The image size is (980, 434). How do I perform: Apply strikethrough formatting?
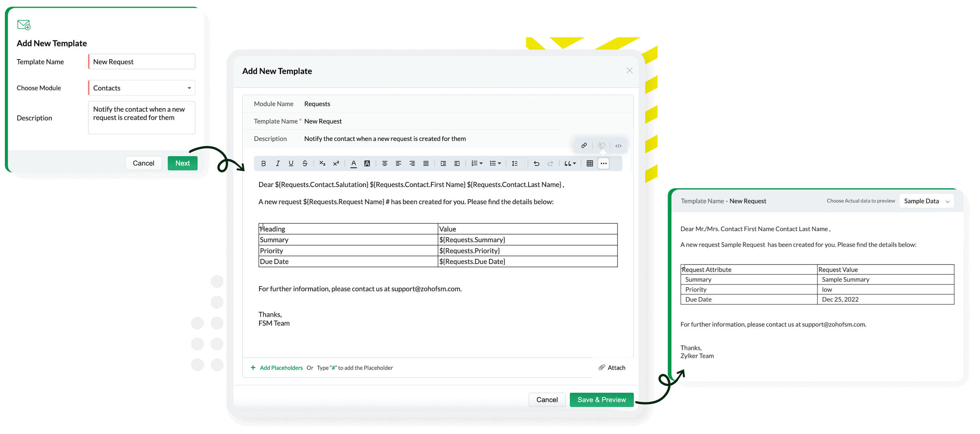pos(305,163)
